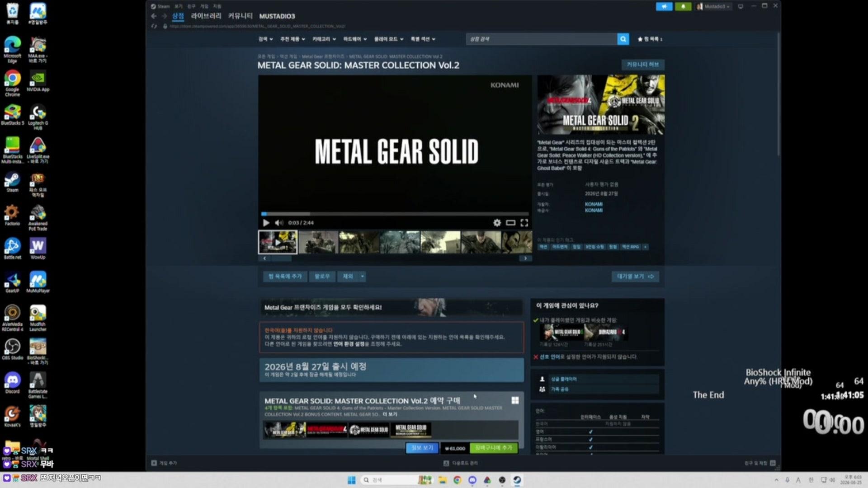Screen dimensions: 868x488
Task: Select the first trailer thumbnail
Action: pyautogui.click(x=278, y=242)
